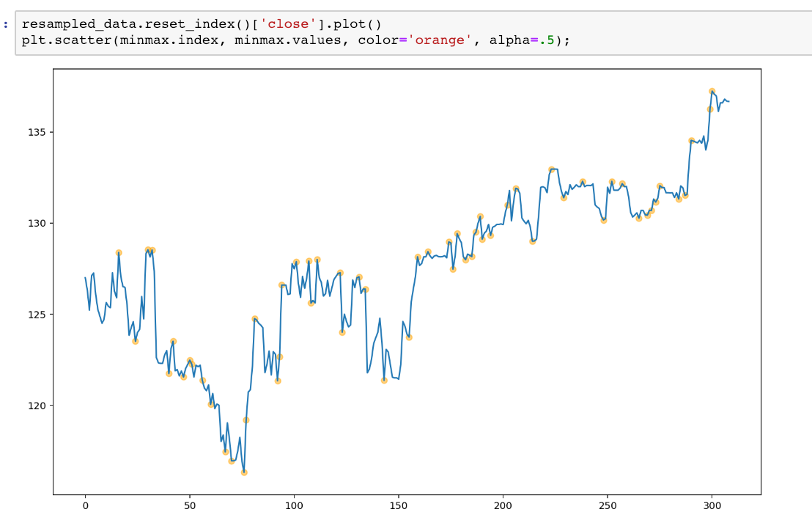The height and width of the screenshot is (531, 812).
Task: Click the y-axis tick label 130
Action: [x=37, y=223]
